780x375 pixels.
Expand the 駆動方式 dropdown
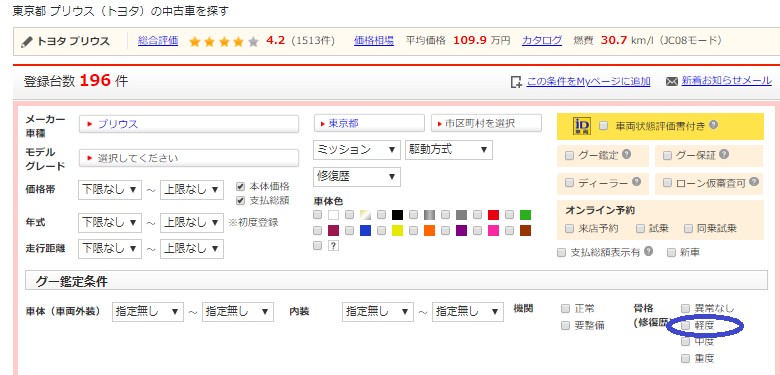tap(449, 150)
